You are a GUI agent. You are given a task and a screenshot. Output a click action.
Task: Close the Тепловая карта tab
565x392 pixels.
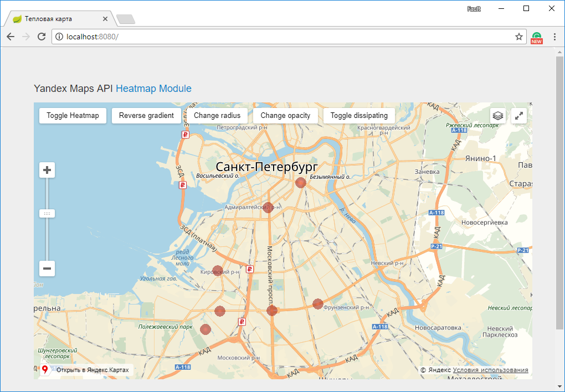point(105,19)
